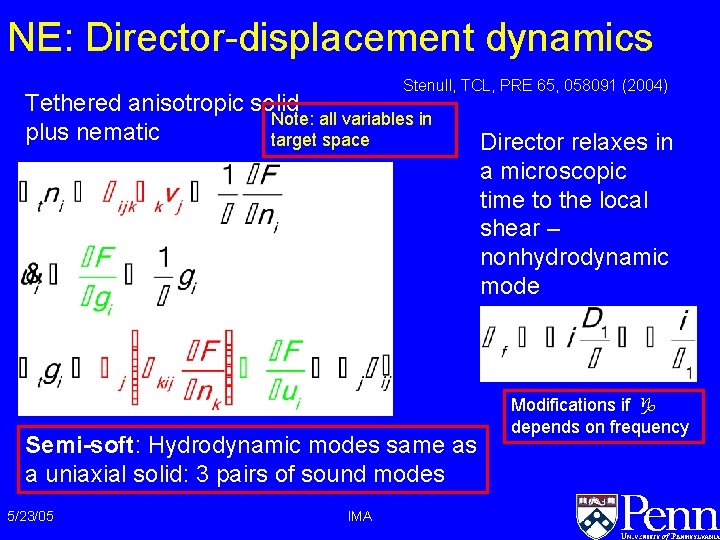This screenshot has width=720, height=540.
Task: Click the date '5/23/05' in the footer
Action: 30,516
